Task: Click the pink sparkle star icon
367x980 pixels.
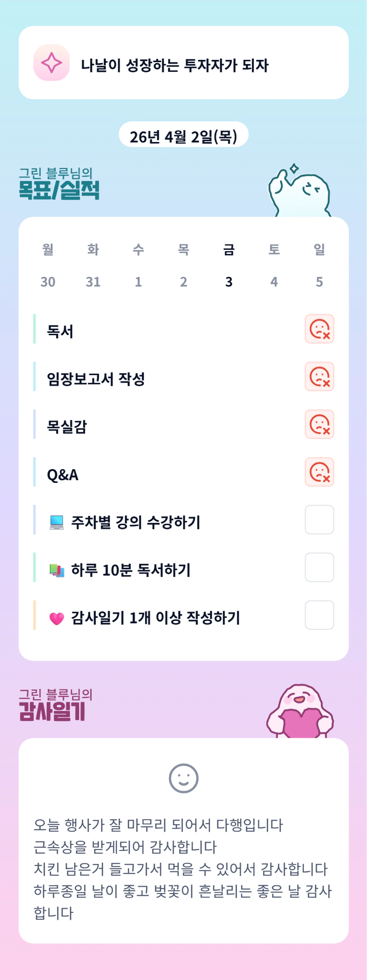Action: coord(51,63)
